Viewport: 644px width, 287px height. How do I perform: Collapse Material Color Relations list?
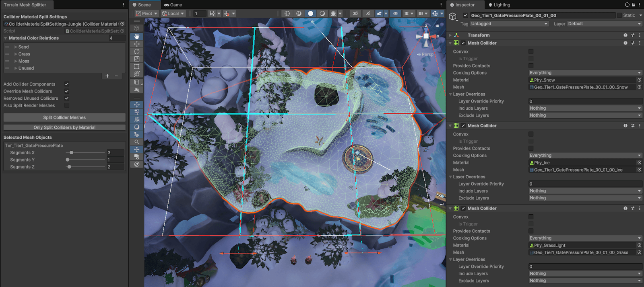(6, 38)
